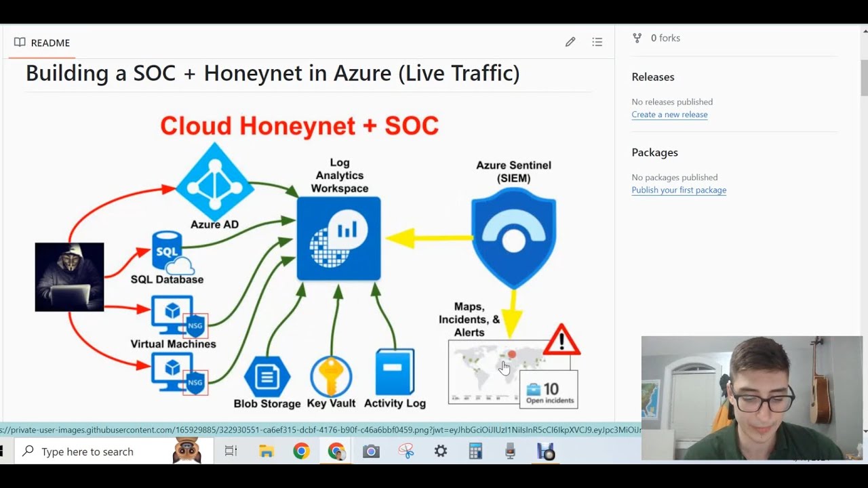
Task: Click the Azure AD diamond icon
Action: [x=215, y=181]
